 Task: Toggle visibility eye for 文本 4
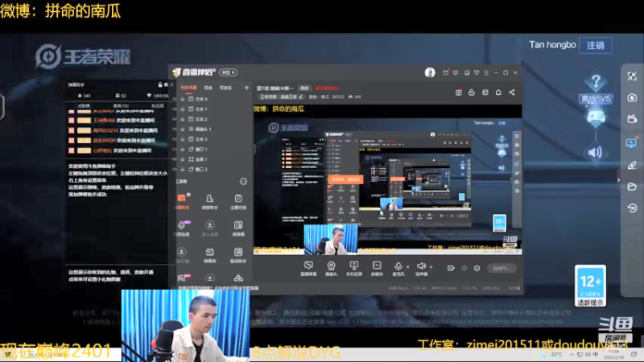click(x=175, y=99)
